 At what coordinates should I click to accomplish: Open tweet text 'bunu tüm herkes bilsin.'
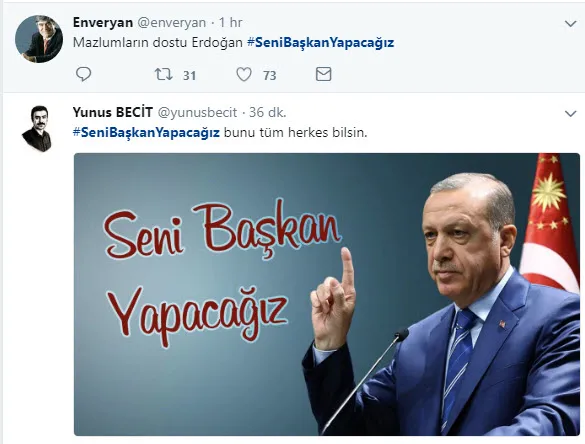click(x=295, y=132)
